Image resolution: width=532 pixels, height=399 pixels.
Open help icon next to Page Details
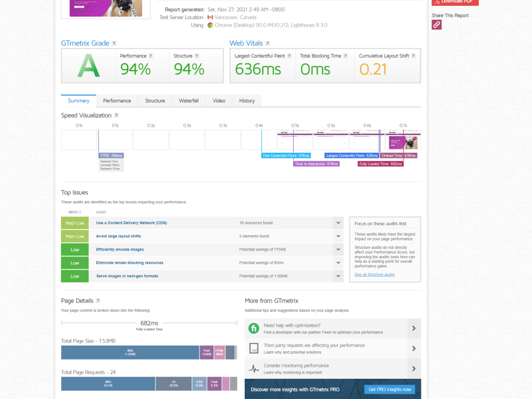98,301
